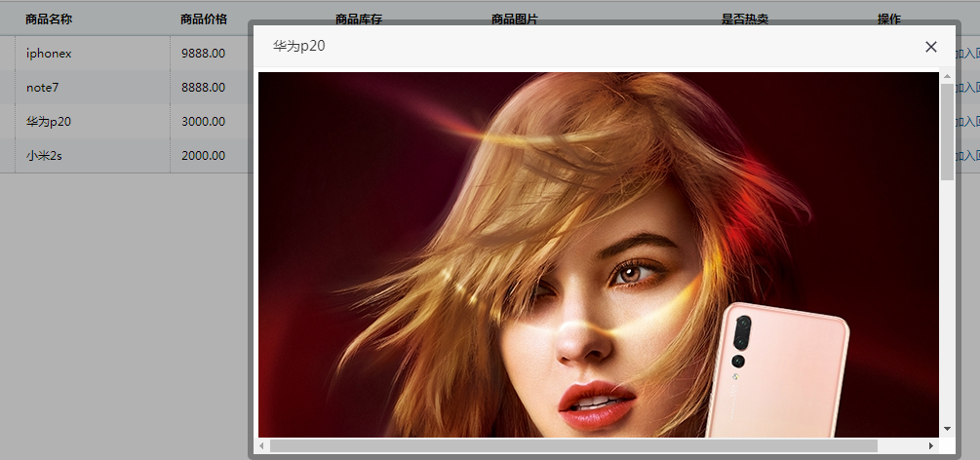Screen dimensions: 980x460
Task: Close the 华为p20 image popup
Action: pos(930,47)
